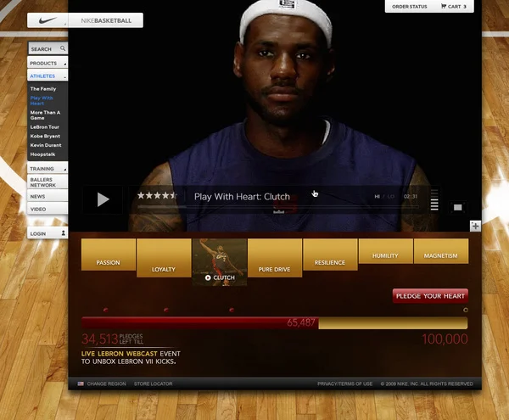Select the Passion video tile
Screen dimensions: 509x420
tap(108, 255)
